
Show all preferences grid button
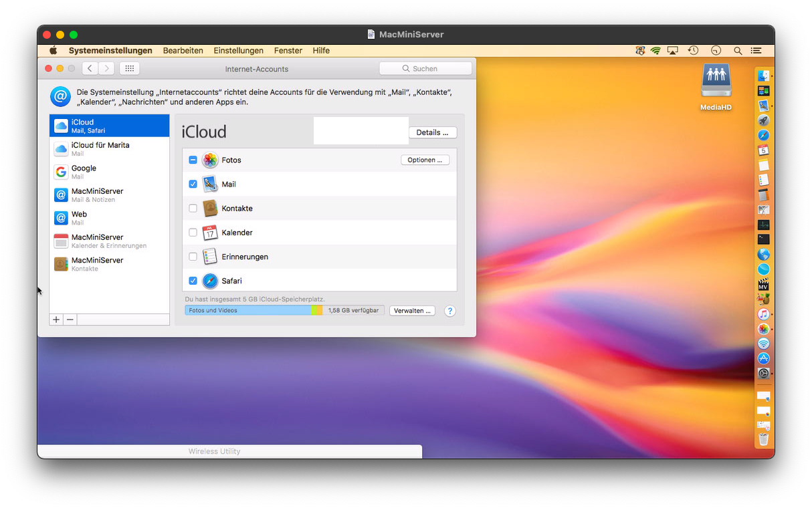pyautogui.click(x=130, y=68)
